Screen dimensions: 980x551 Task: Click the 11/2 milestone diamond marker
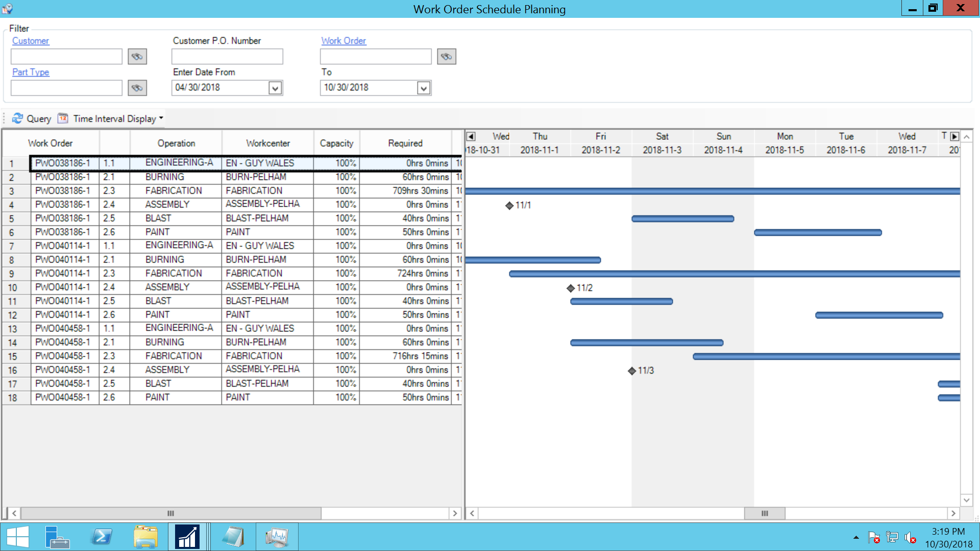coord(571,288)
